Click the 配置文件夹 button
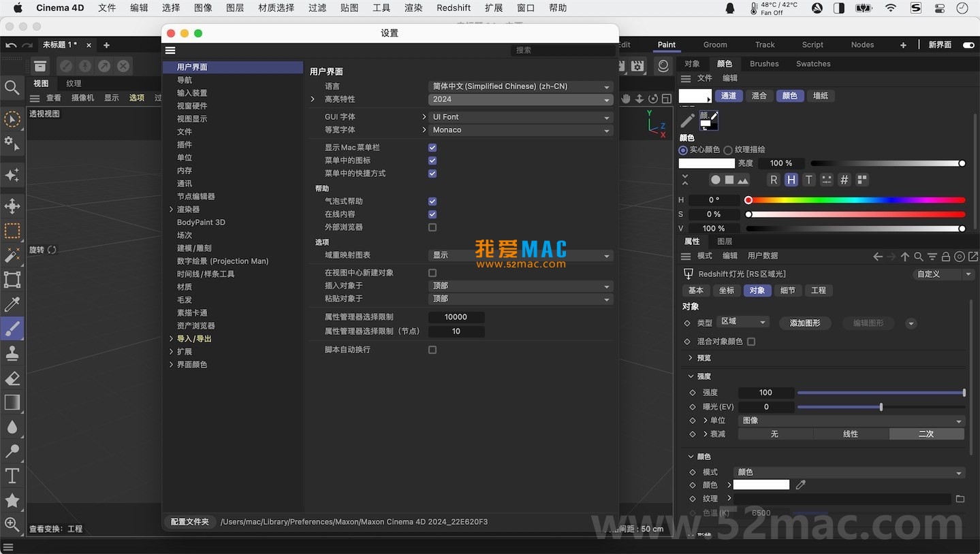Screen dimensions: 980x554 pos(189,522)
